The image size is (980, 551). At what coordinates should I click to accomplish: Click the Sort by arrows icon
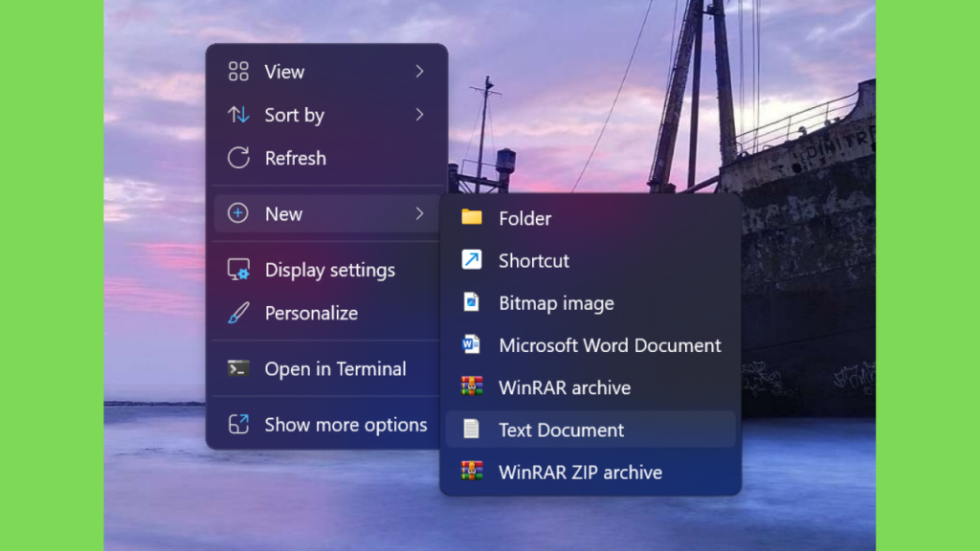point(238,115)
